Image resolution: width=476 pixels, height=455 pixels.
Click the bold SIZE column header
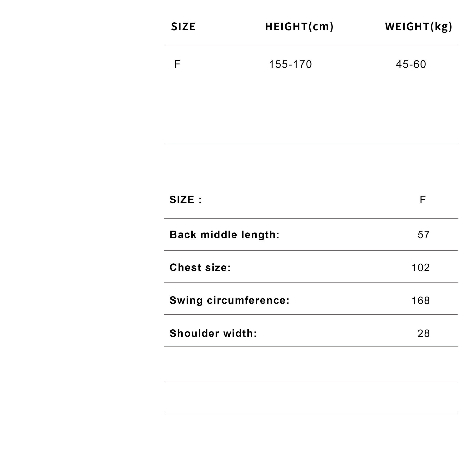click(183, 27)
